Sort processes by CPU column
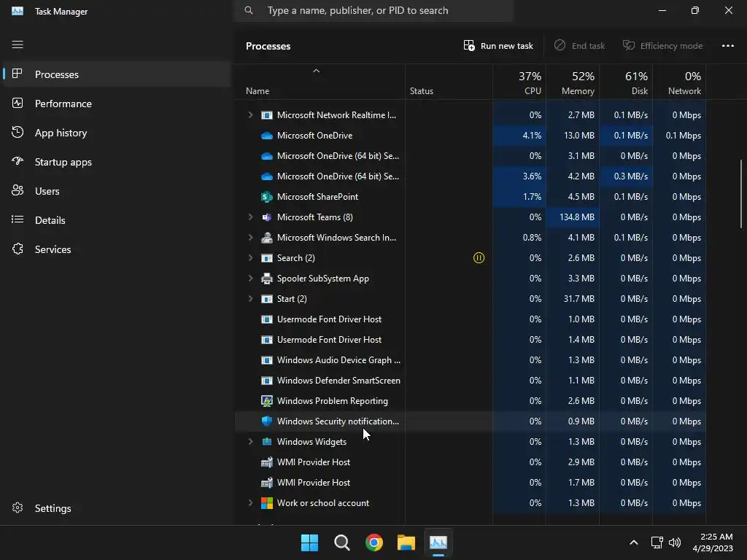This screenshot has height=560, width=747. (519, 83)
